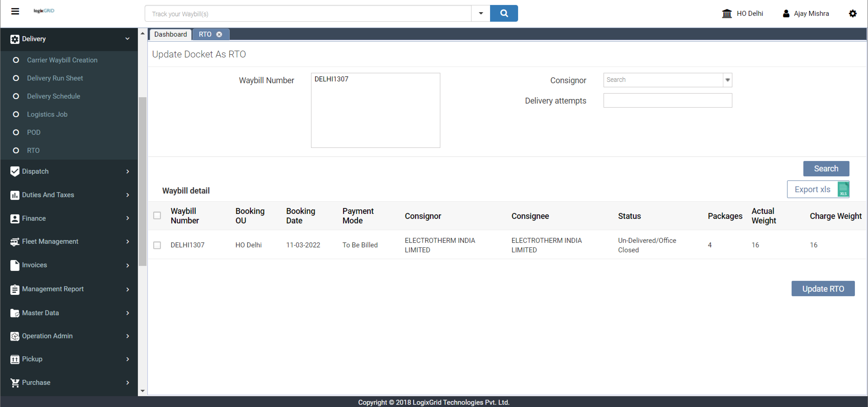Click the Un-Delivered/Office Closed status cell
This screenshot has height=407, width=868.
coord(647,245)
